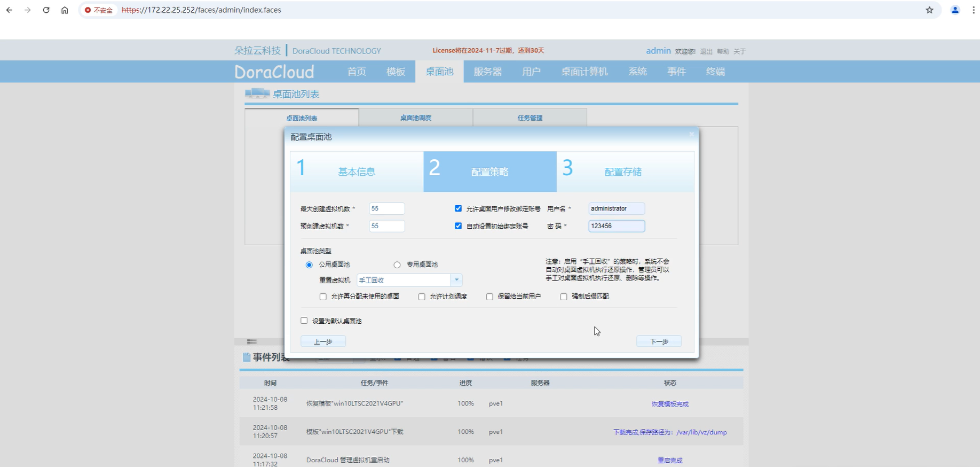Open 终端 nav menu

(715, 72)
